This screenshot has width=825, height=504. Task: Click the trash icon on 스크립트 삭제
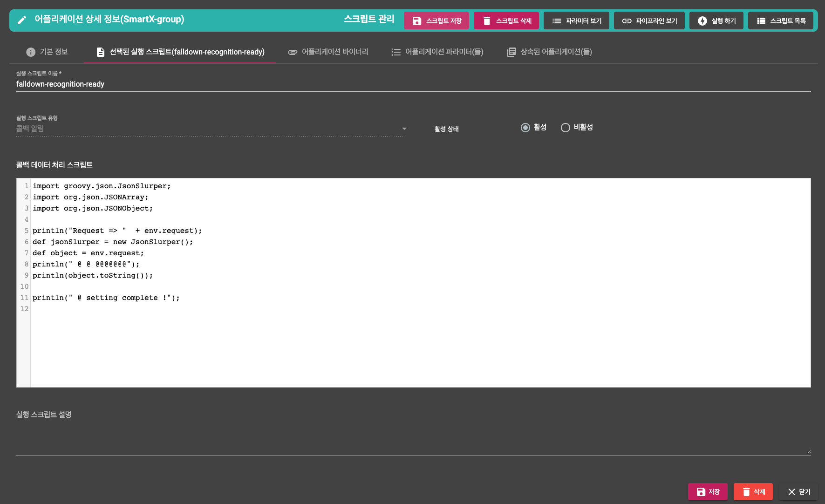pos(487,21)
